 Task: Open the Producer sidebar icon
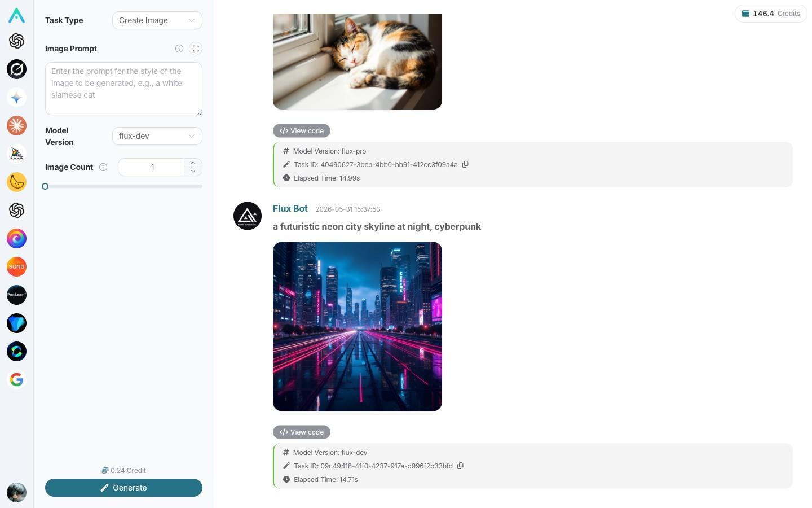coord(16,295)
